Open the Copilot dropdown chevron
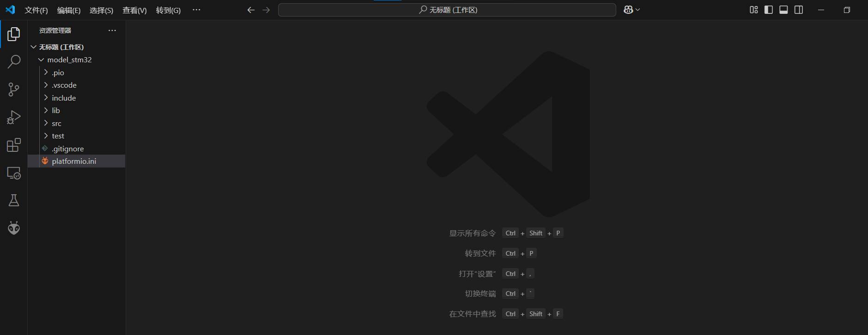Screen dimensions: 868x335 tap(638, 10)
